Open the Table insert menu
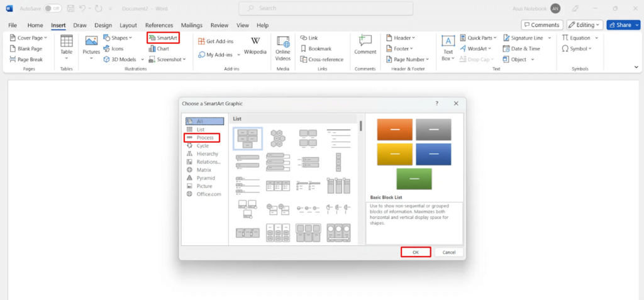 click(x=66, y=47)
